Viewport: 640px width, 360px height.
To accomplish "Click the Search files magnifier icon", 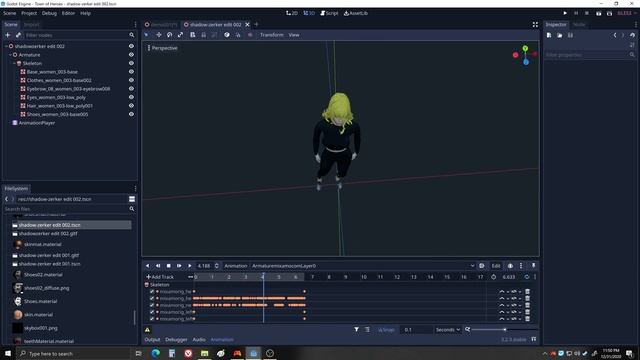I will [131, 209].
